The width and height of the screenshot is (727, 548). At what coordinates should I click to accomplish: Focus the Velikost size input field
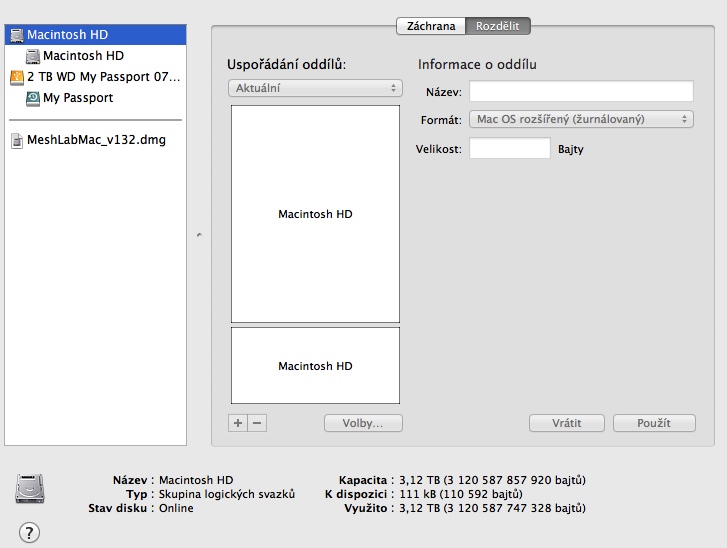[510, 148]
